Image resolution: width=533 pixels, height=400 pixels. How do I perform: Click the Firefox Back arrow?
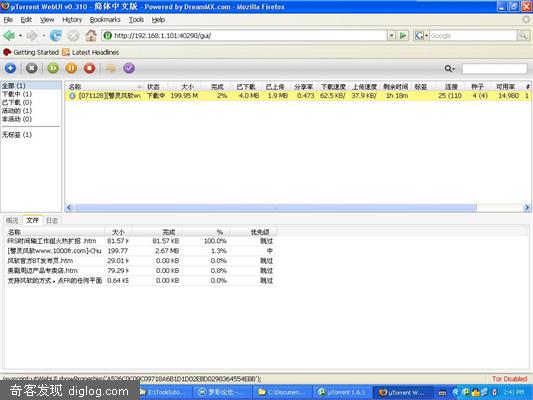coord(9,35)
